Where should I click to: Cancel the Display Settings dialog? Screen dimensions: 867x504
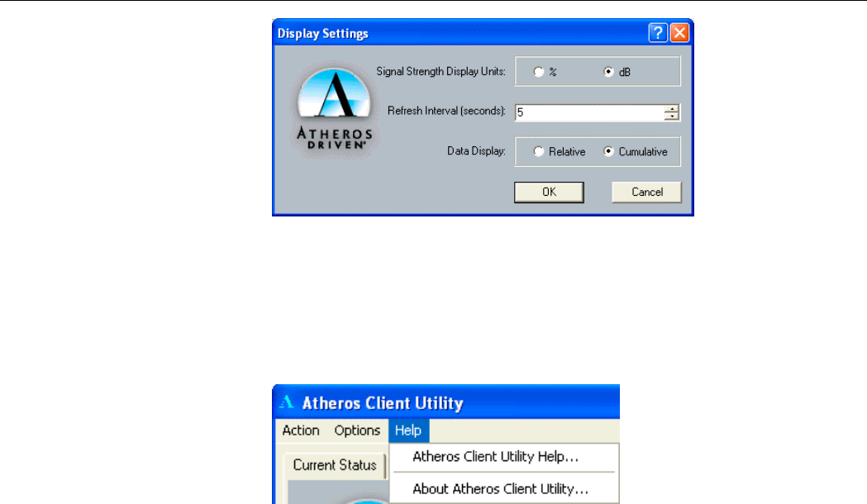(647, 193)
